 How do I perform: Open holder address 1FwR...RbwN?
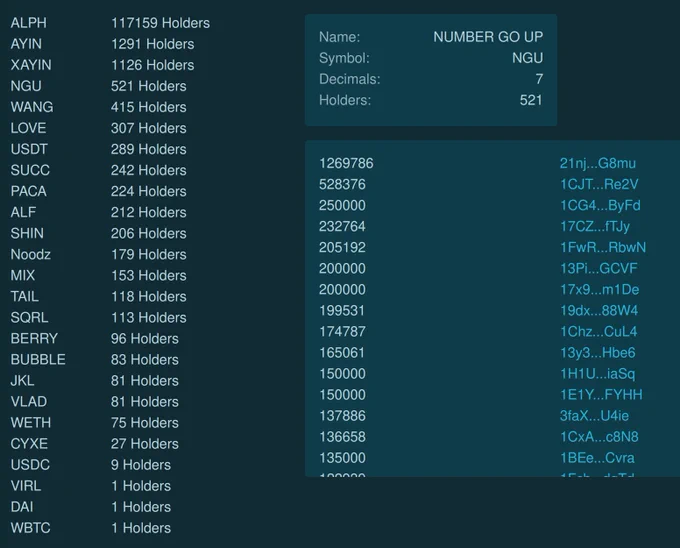tap(603, 247)
